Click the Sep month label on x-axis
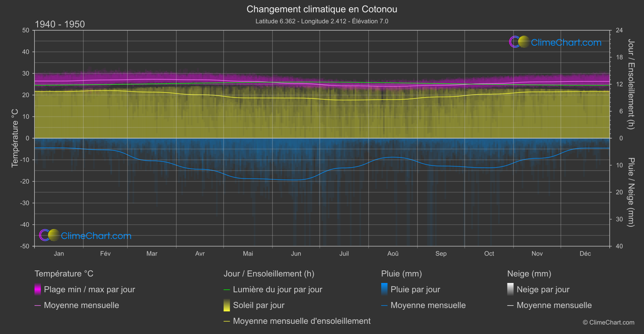 (441, 253)
